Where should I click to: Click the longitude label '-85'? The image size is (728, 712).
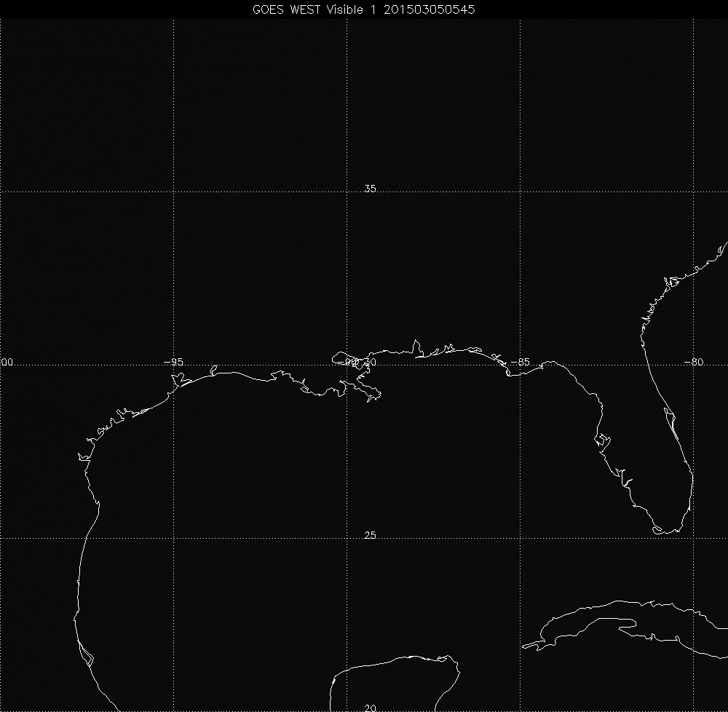(520, 362)
